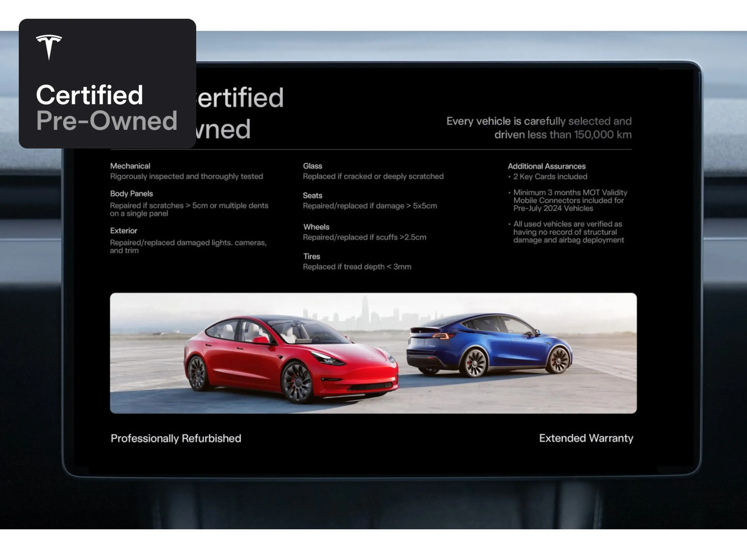
Task: Click 'Every vehicle is carefully selected and' line
Action: (x=539, y=121)
